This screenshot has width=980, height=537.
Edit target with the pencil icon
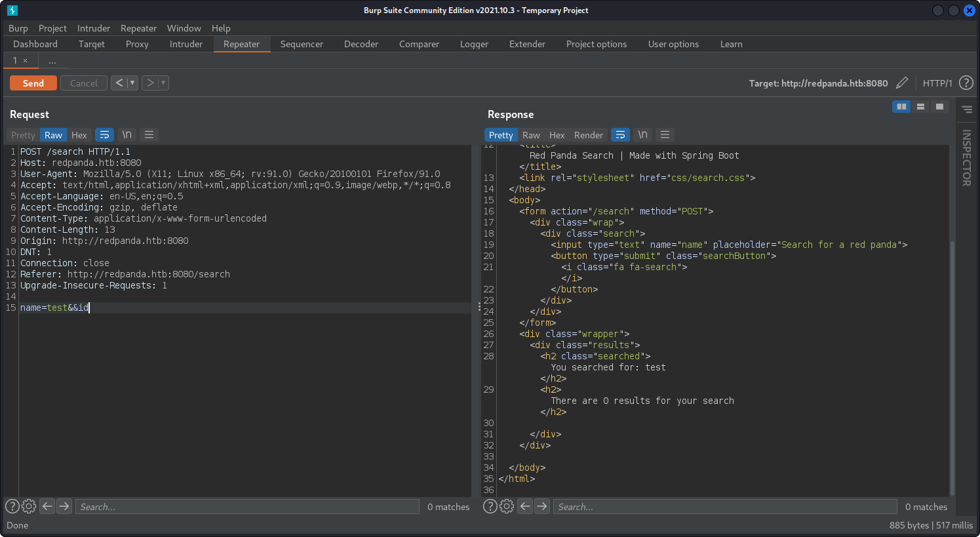click(902, 83)
